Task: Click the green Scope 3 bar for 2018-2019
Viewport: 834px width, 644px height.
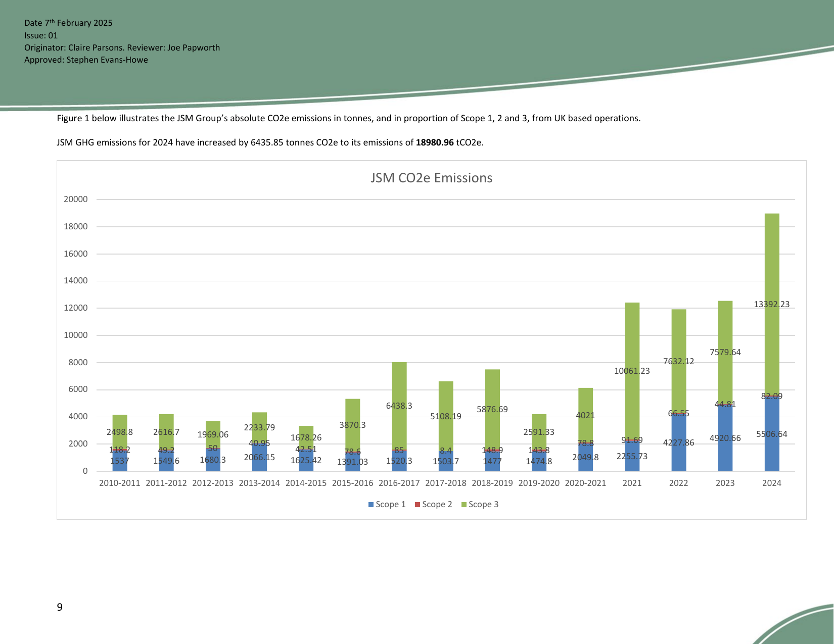Action: pyautogui.click(x=492, y=409)
